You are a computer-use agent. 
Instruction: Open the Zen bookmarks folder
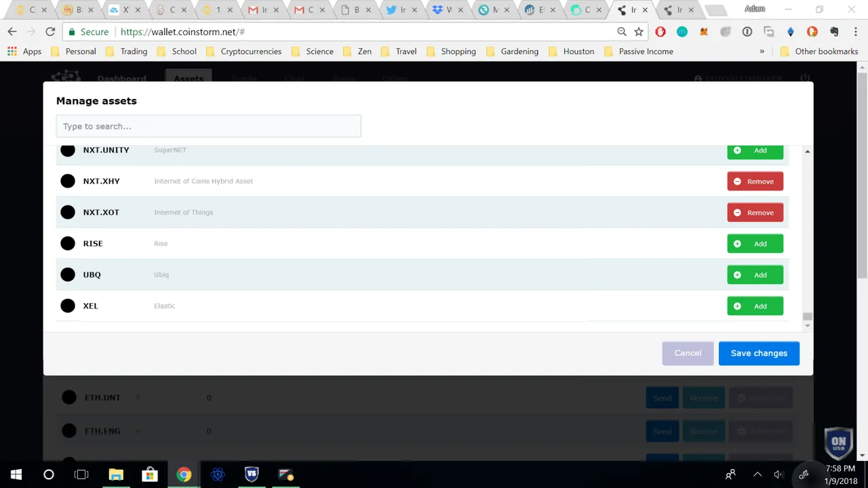(357, 52)
